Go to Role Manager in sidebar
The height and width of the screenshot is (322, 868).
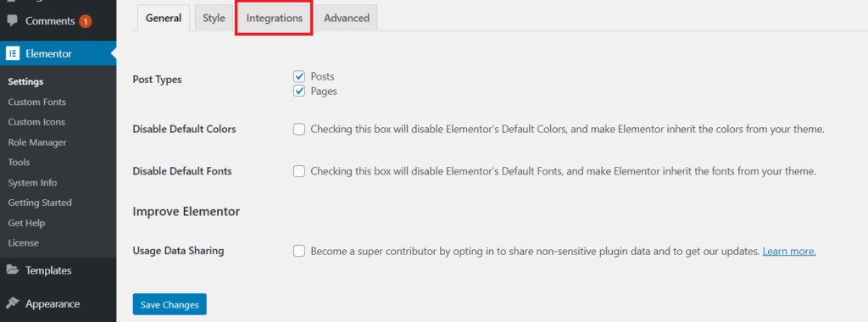[x=37, y=142]
